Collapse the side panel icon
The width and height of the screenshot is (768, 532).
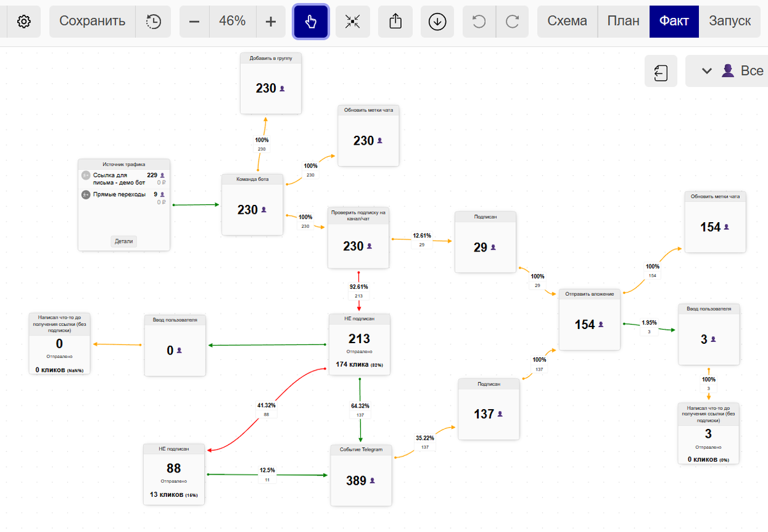click(x=661, y=71)
